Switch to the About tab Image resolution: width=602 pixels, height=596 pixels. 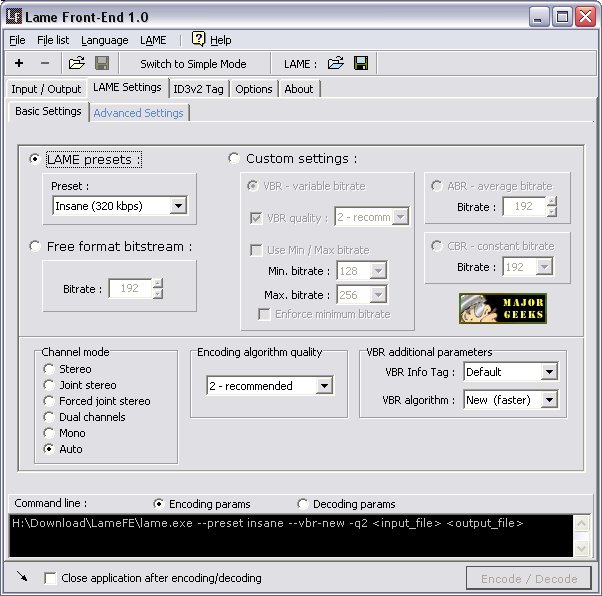click(299, 89)
